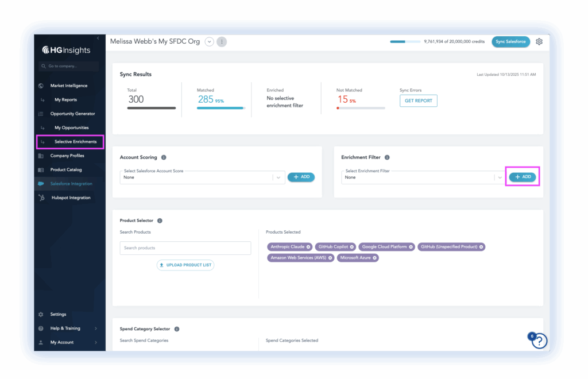The image size is (588, 379).
Task: Open the help question mark bubble
Action: [539, 341]
